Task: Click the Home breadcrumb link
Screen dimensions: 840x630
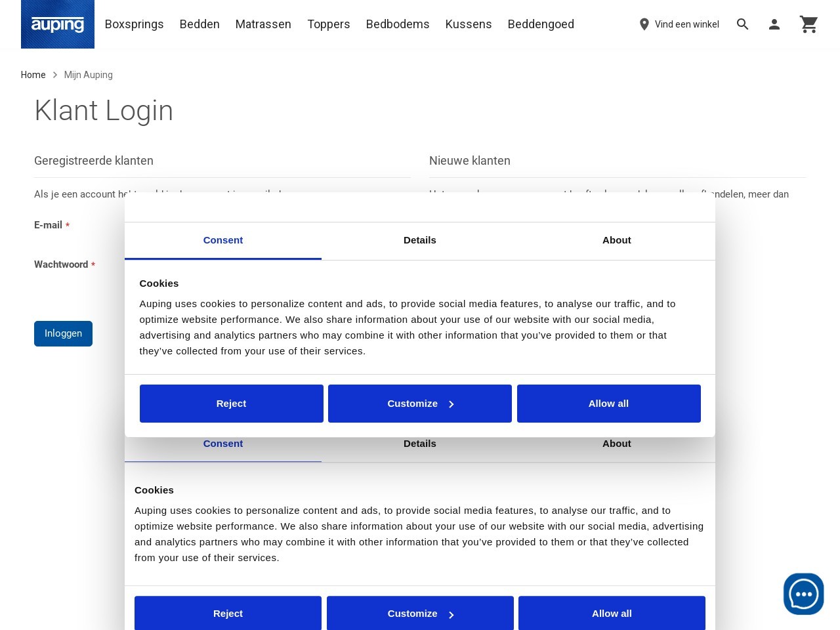Action: pyautogui.click(x=33, y=75)
